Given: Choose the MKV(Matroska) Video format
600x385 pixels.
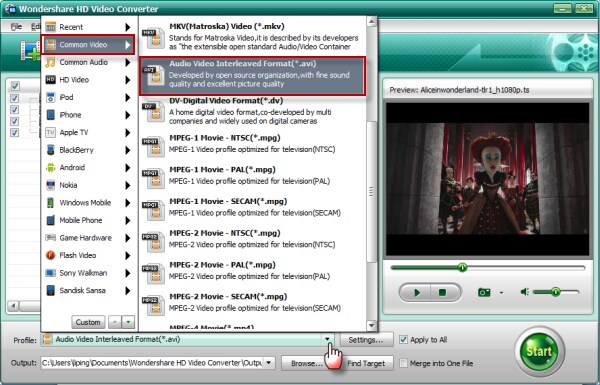Looking at the screenshot, I should (x=252, y=37).
